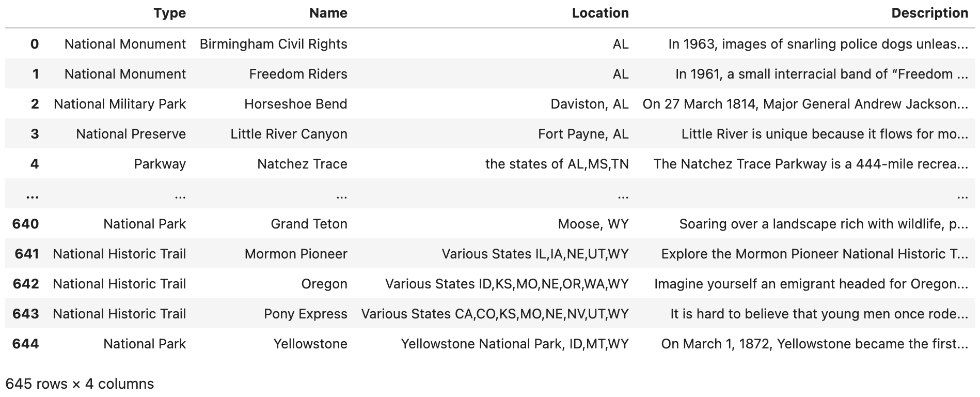The height and width of the screenshot is (397, 980).
Task: Select the Freedom Riders name cell
Action: 298,74
